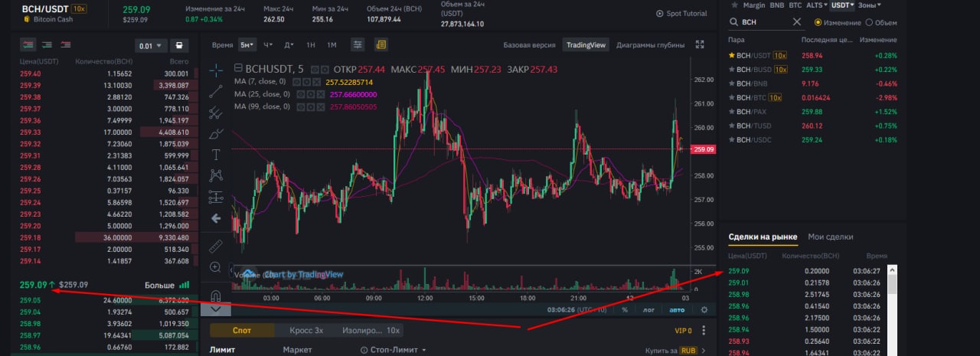The width and height of the screenshot is (980, 356).
Task: Show only sell orders in order book
Action: (x=65, y=45)
